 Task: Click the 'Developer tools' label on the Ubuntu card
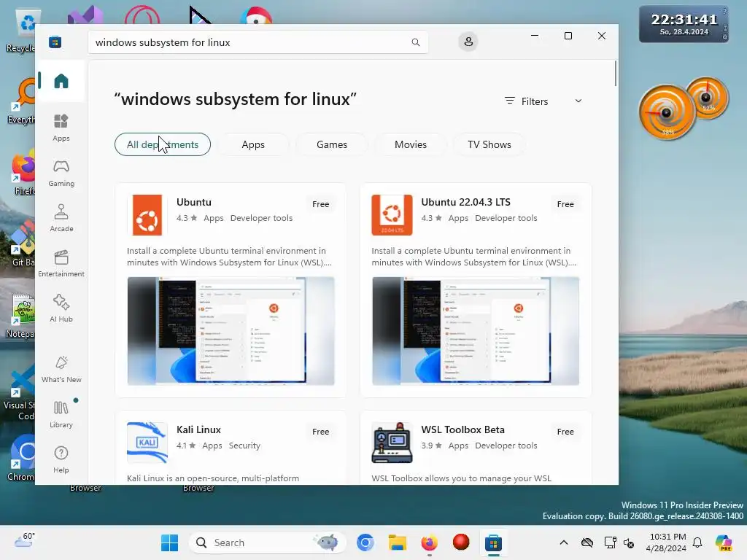pyautogui.click(x=262, y=218)
